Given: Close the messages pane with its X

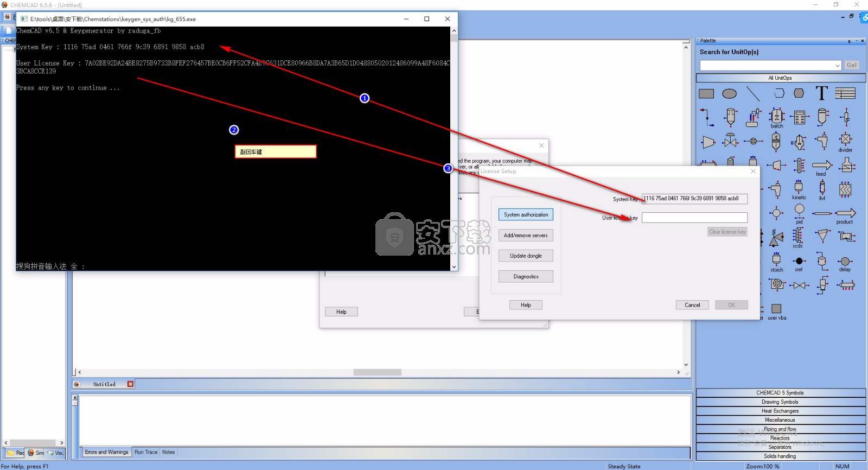Looking at the screenshot, I should coord(75,398).
